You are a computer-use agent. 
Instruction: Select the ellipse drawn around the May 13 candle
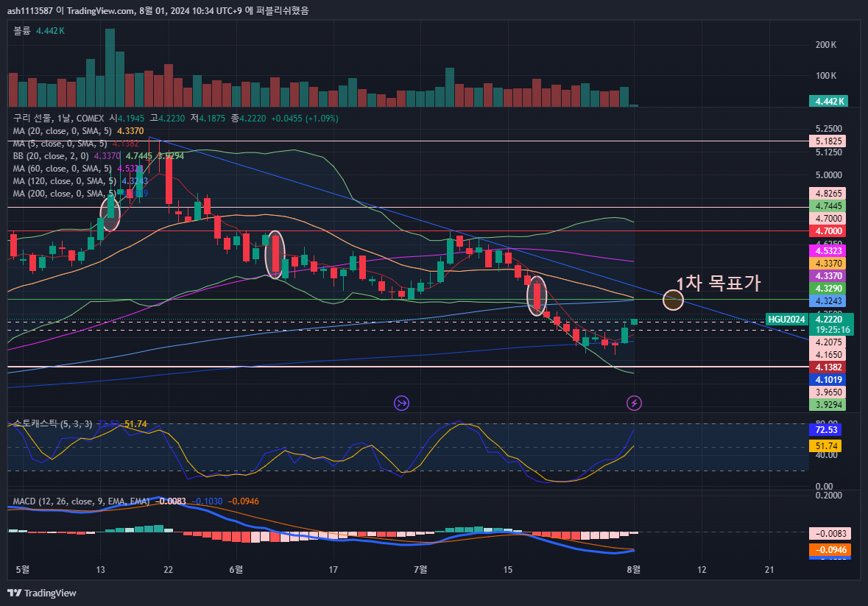[x=110, y=214]
